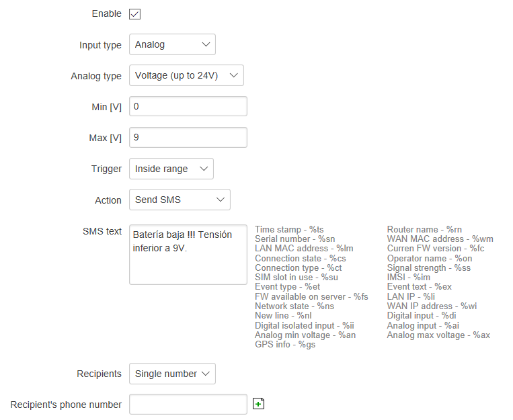Viewport: 513px width, 420px height.
Task: Click the Analog input - %ai hint
Action: coord(423,325)
